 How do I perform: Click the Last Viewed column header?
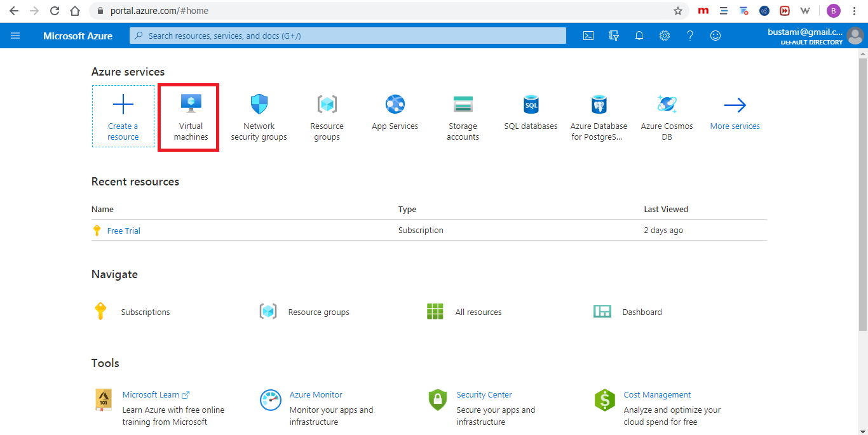pos(666,209)
